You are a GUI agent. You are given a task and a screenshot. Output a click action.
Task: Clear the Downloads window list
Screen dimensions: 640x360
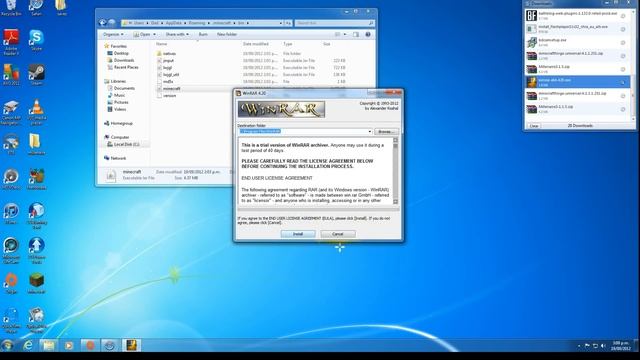[534, 126]
